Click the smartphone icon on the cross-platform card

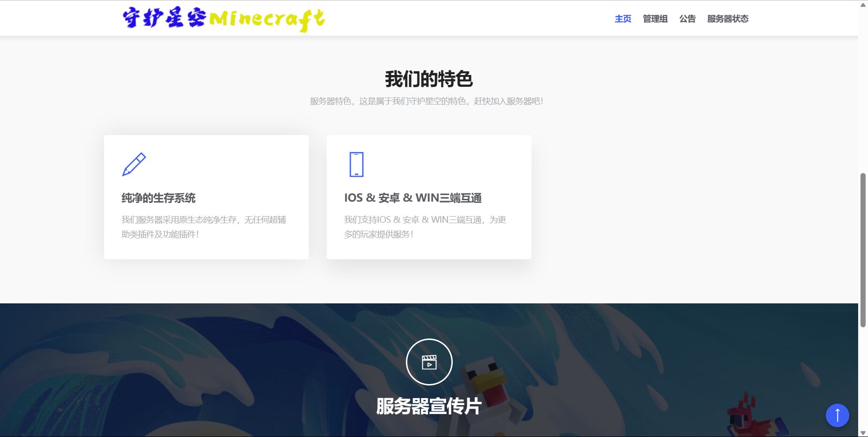(x=357, y=165)
